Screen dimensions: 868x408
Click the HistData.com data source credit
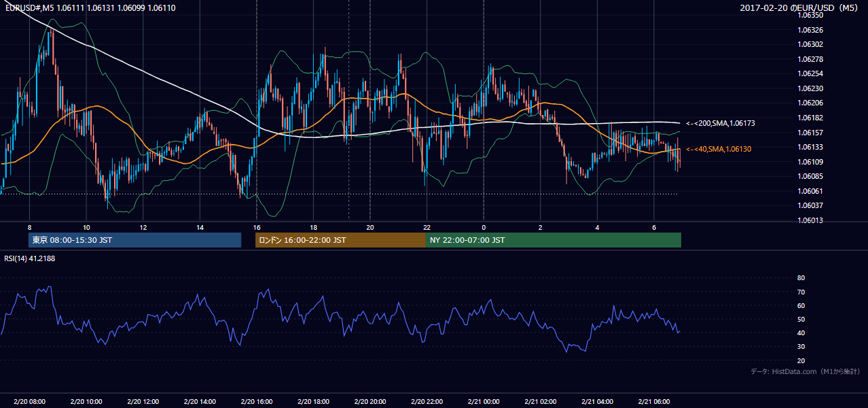(805, 371)
